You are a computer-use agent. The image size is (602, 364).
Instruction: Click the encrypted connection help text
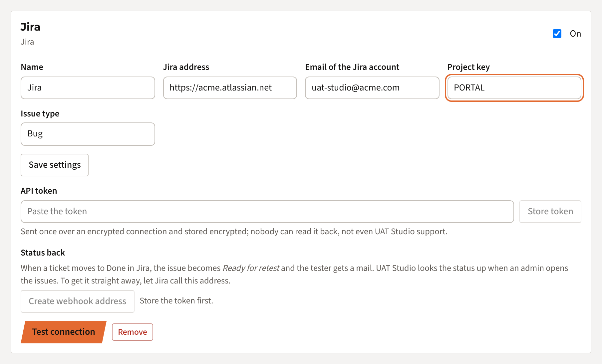point(234,232)
